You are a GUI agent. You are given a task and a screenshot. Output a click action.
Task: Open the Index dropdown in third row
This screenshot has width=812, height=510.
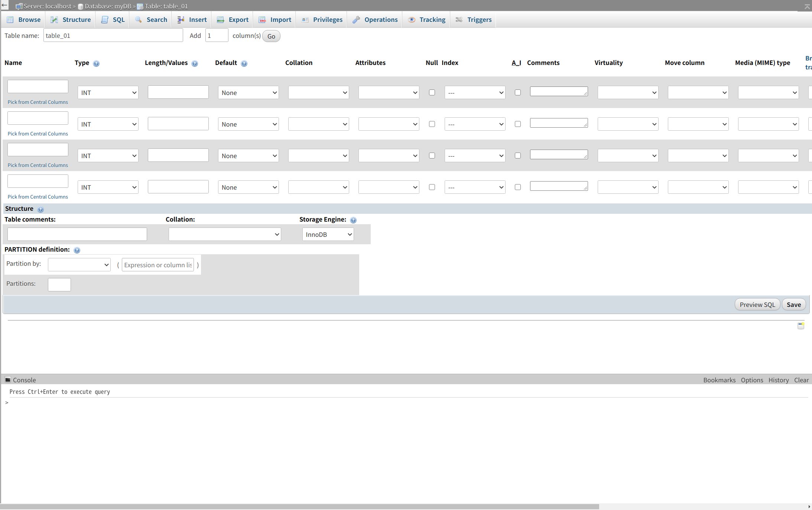point(475,156)
